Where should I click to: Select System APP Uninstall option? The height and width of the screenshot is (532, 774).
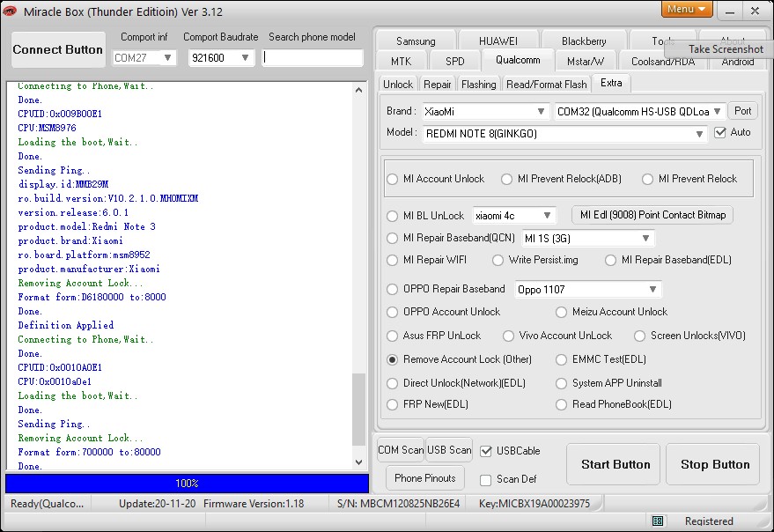pyautogui.click(x=561, y=383)
